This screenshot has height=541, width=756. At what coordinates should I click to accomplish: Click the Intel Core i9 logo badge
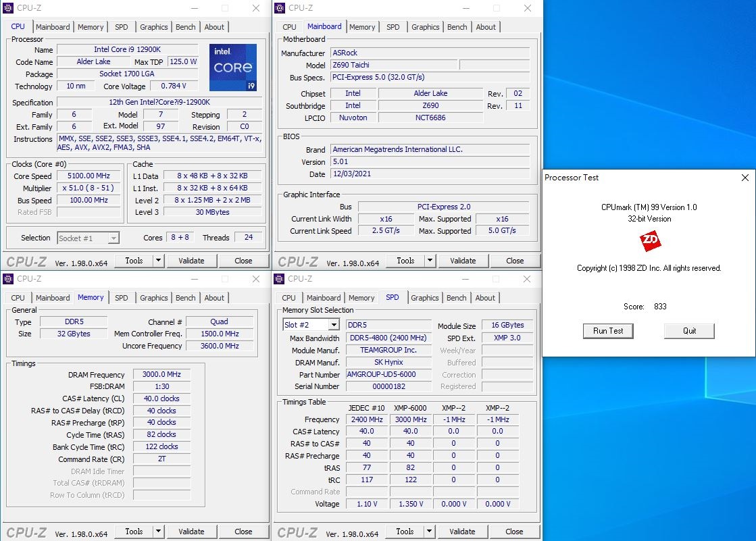[x=233, y=68]
